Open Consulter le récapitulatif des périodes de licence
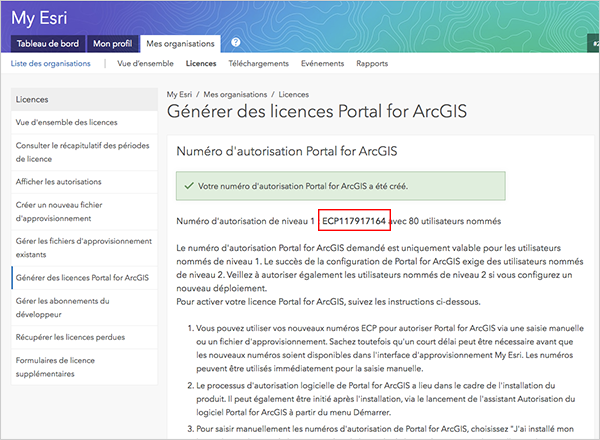 [84, 152]
